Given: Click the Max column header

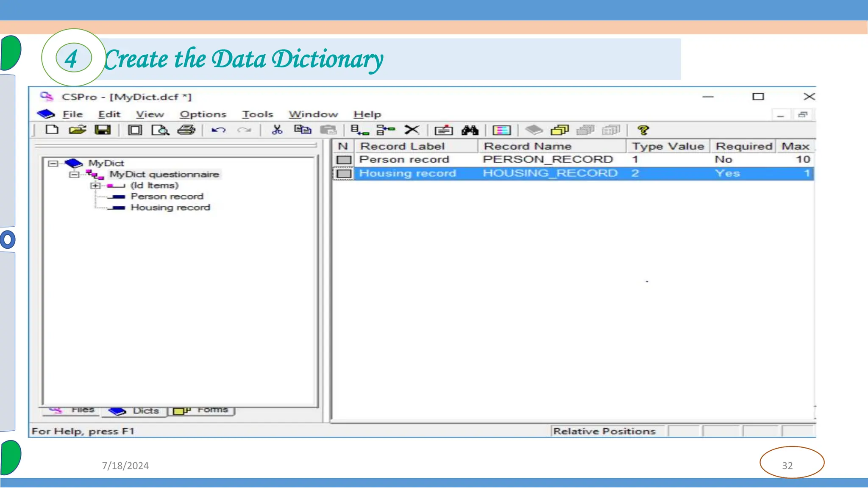Looking at the screenshot, I should point(796,146).
